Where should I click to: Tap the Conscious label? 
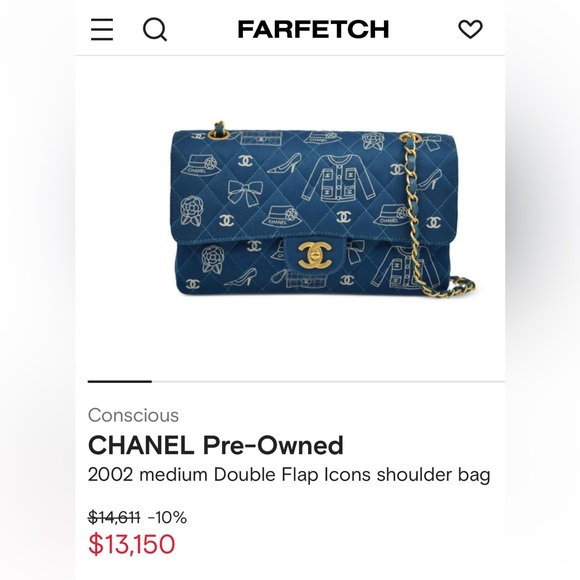[133, 415]
